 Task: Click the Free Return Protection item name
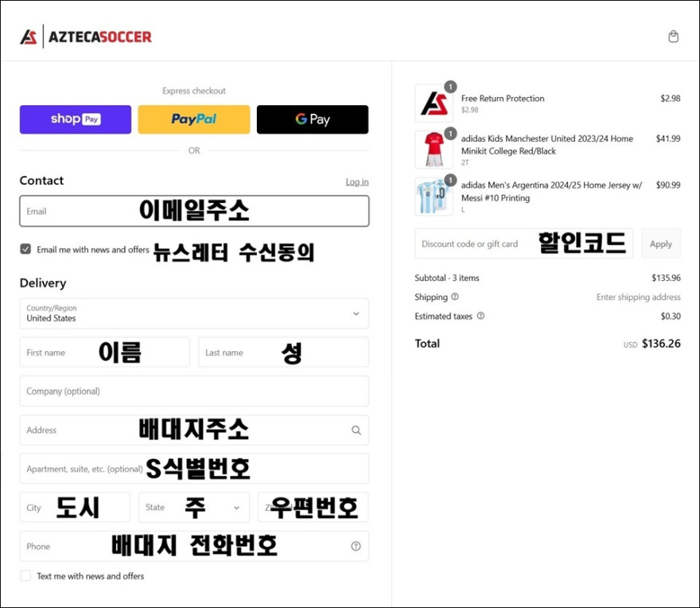click(503, 98)
